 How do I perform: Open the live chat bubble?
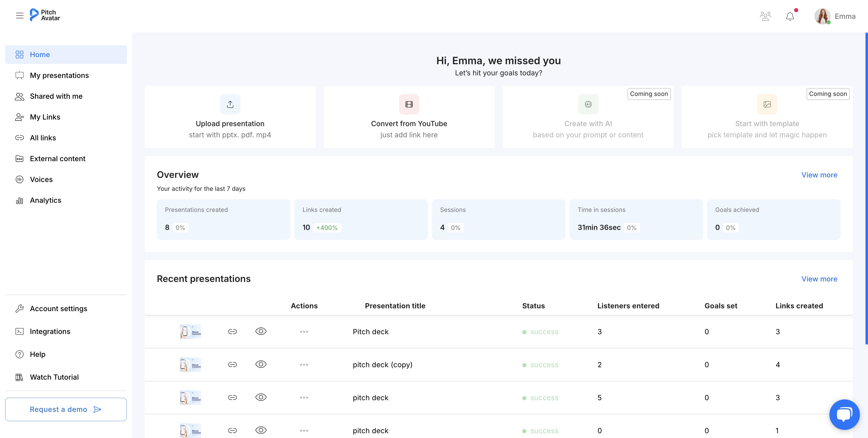click(844, 414)
